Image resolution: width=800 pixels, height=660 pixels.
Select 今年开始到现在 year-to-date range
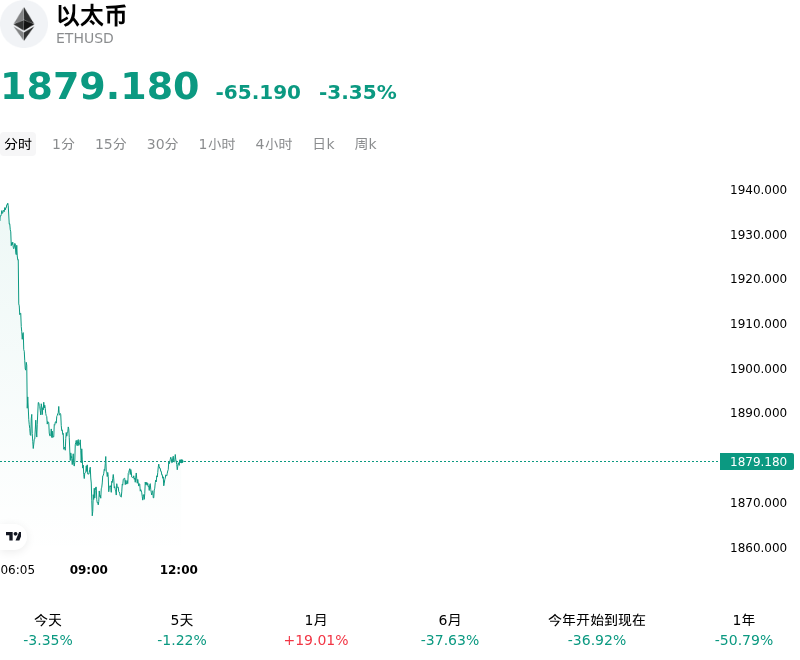coord(596,630)
